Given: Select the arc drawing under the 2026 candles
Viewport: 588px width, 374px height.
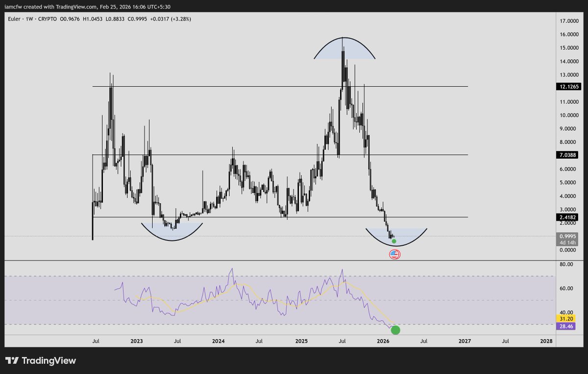Looking at the screenshot, I should click(x=396, y=237).
